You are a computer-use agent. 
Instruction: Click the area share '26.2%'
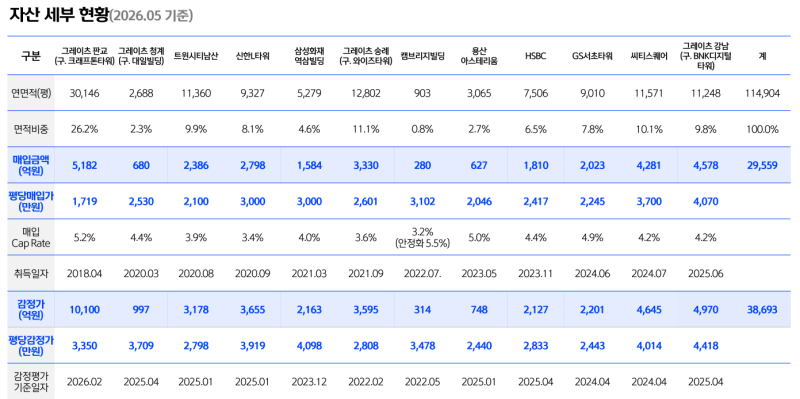point(85,129)
